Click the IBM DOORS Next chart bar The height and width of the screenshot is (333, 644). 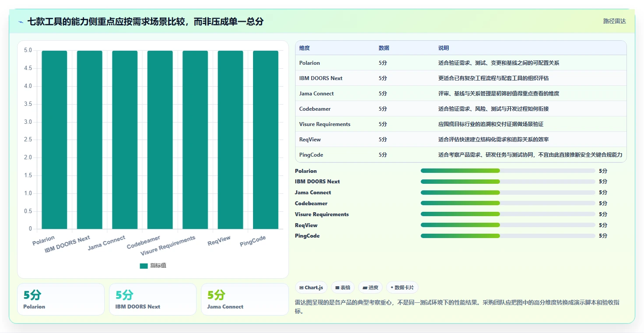pyautogui.click(x=90, y=140)
